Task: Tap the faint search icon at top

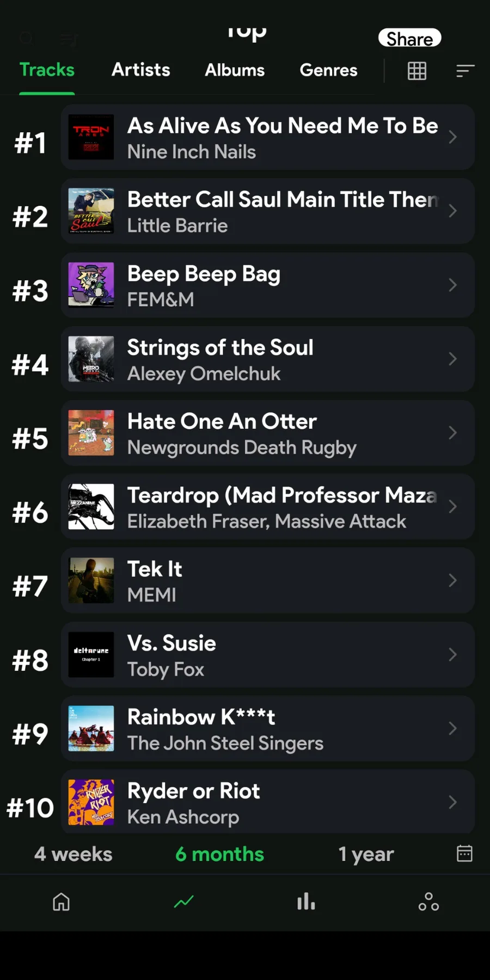Action: point(26,38)
